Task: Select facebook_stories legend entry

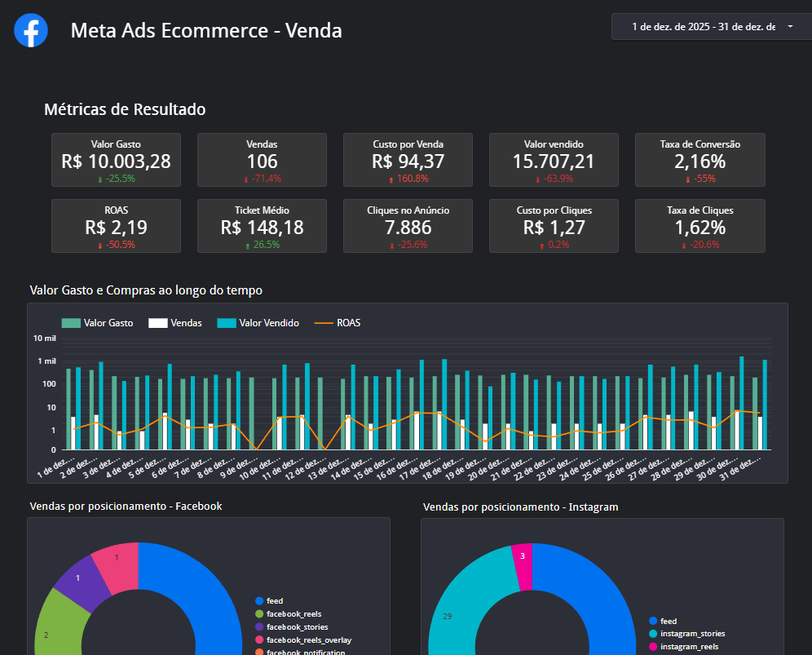Action: [292, 627]
